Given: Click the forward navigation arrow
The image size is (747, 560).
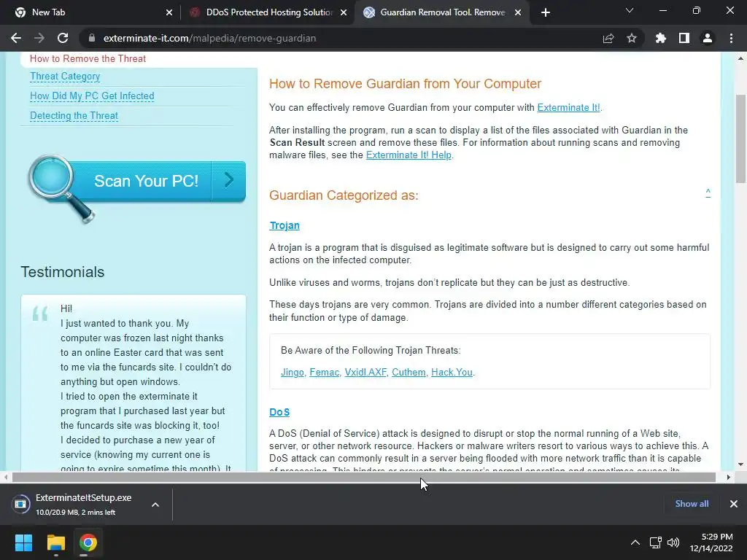Looking at the screenshot, I should (39, 38).
